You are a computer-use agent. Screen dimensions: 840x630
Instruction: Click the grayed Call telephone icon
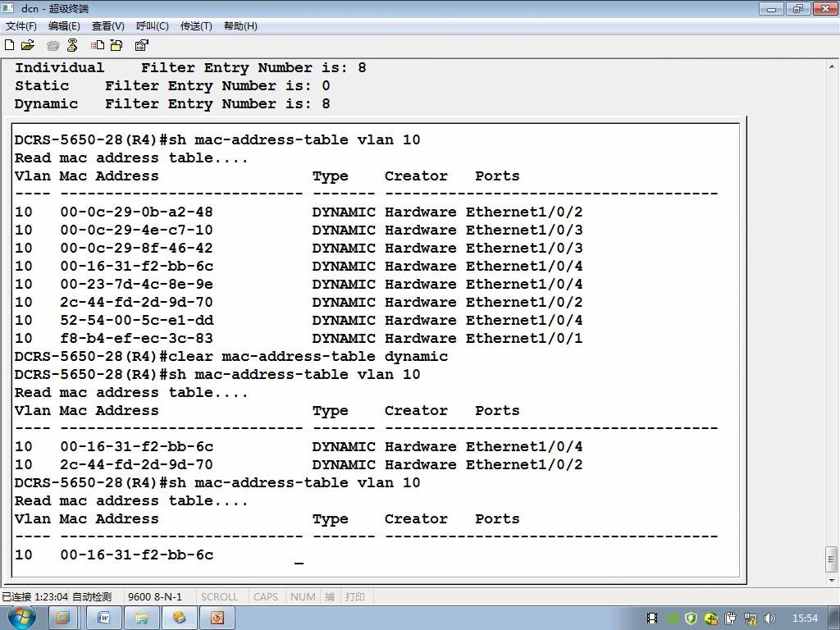[x=52, y=46]
